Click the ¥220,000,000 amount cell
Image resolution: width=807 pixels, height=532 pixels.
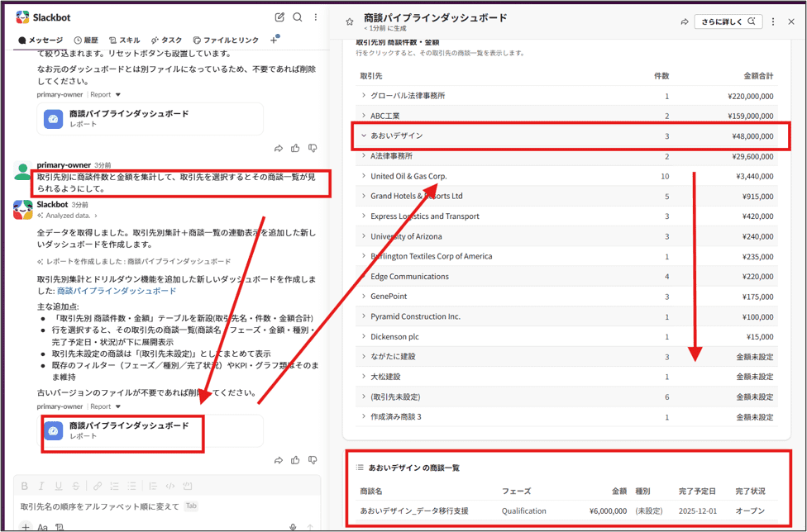click(751, 96)
